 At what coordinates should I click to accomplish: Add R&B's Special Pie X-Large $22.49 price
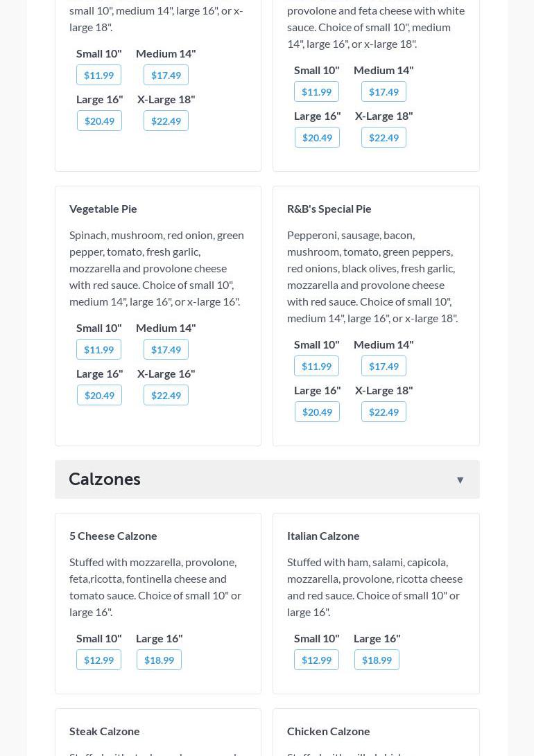pos(384,412)
